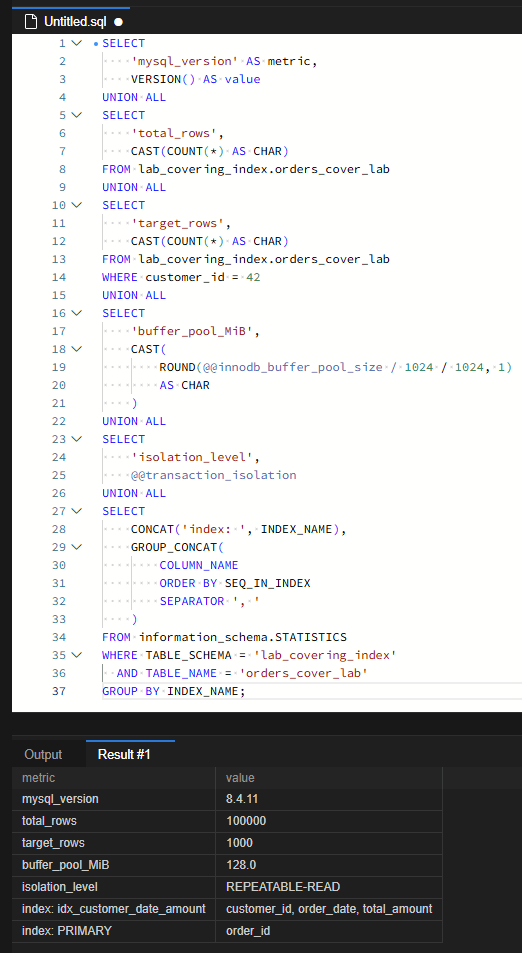The height and width of the screenshot is (953, 522).
Task: Click line number 14 in the gutter
Action: [58, 277]
